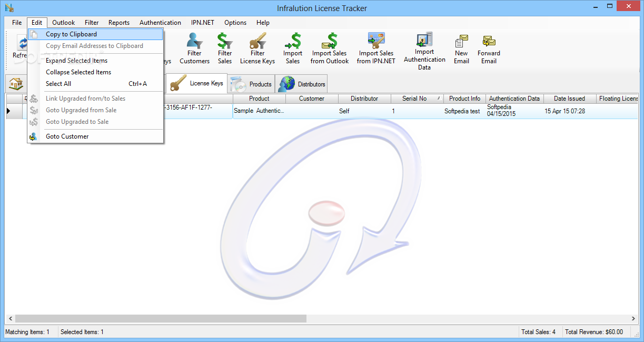Choose Collapse Selected Items
644x342 pixels.
click(95, 72)
